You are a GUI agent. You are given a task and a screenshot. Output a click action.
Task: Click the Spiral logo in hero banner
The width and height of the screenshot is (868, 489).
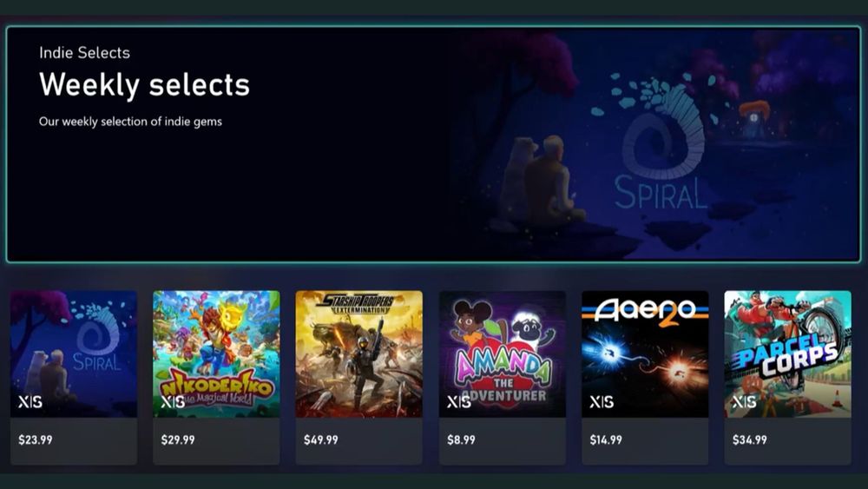pos(659,145)
